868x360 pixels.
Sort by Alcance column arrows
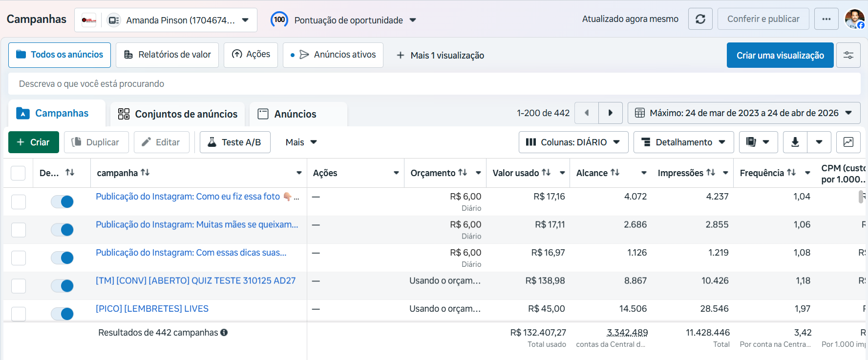click(x=615, y=172)
